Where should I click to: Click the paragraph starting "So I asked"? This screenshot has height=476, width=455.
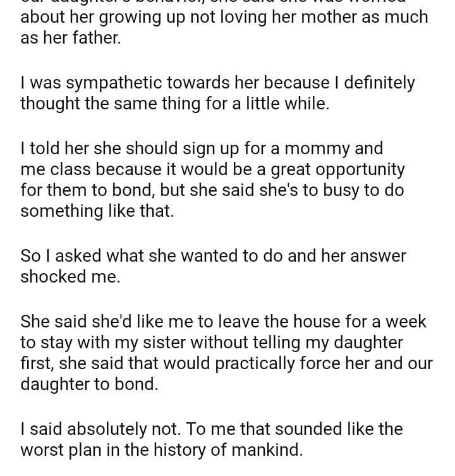[213, 266]
